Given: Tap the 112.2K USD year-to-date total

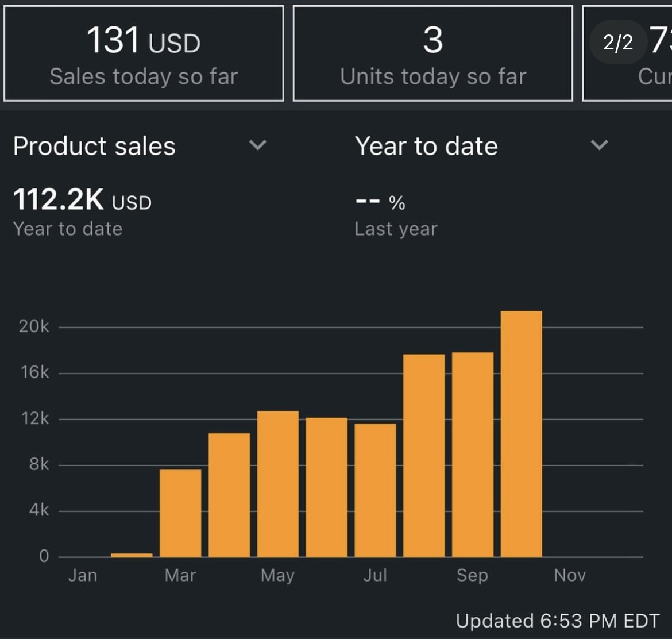Looking at the screenshot, I should (82, 201).
